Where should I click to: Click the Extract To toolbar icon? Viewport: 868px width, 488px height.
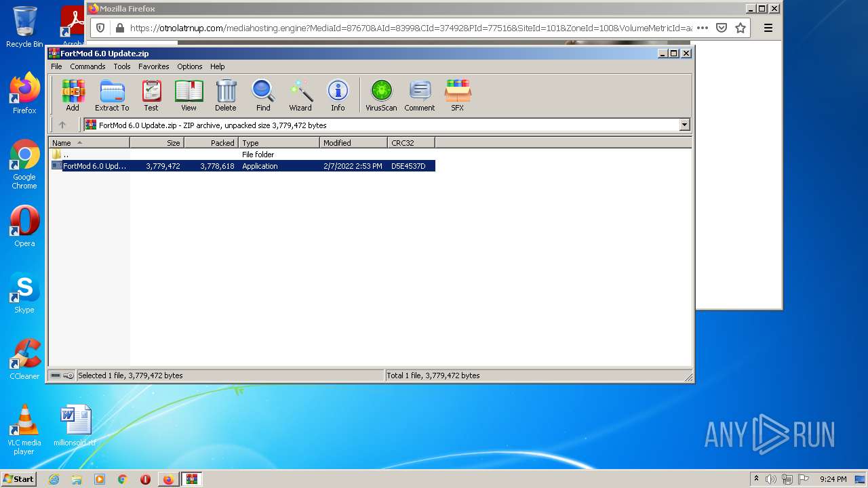[112, 95]
